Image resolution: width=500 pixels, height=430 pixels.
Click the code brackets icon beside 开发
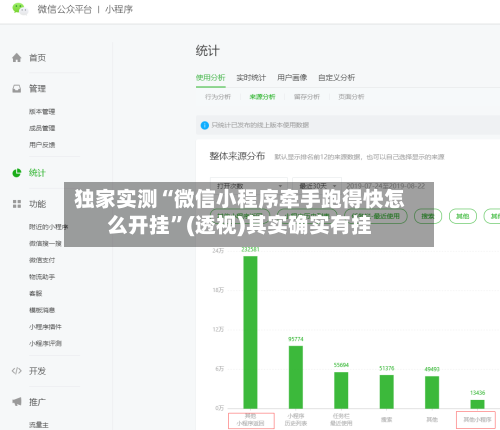[x=17, y=371]
